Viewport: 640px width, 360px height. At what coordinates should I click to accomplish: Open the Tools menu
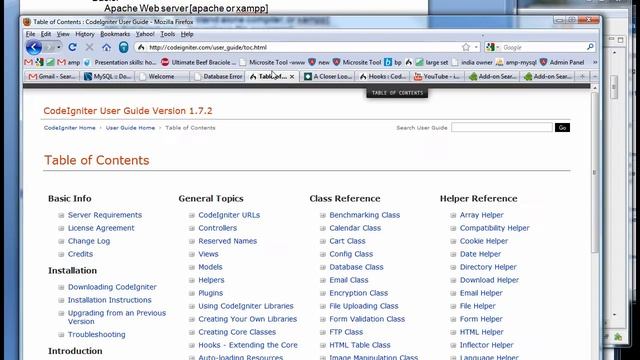click(167, 34)
